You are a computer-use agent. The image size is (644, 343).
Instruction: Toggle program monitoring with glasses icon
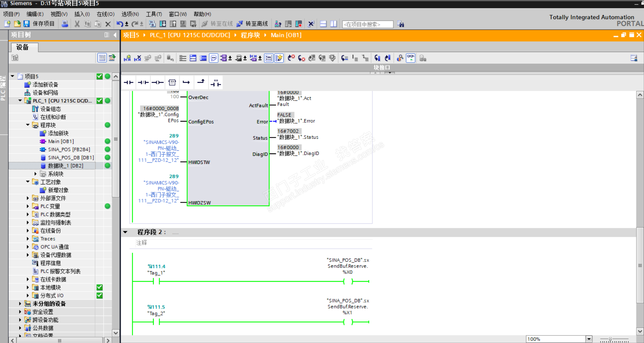pyautogui.click(x=411, y=58)
